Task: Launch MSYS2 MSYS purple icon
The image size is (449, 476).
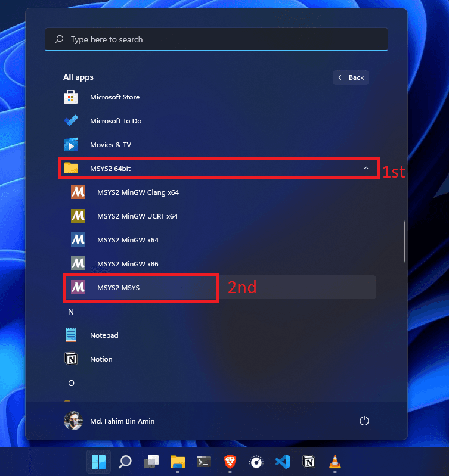Action: pos(78,287)
